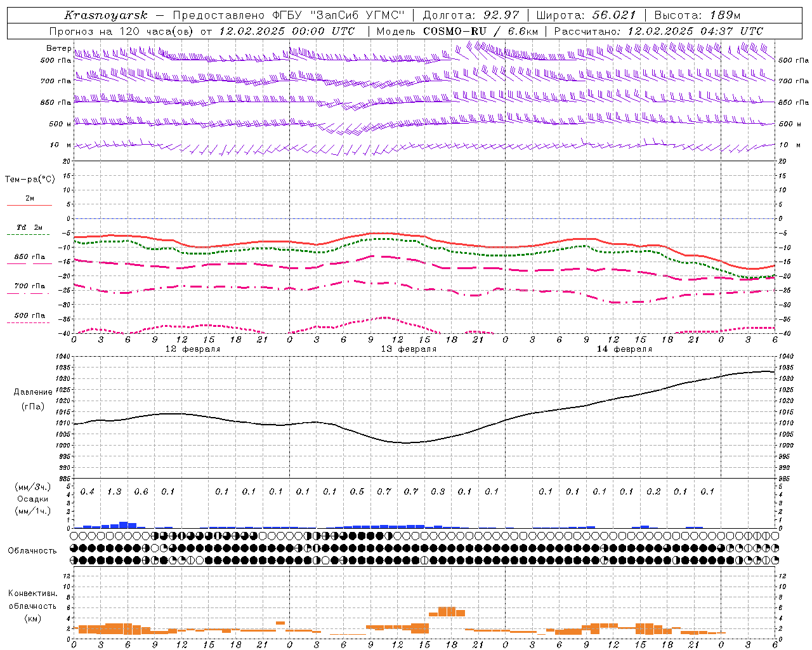
Task: Select the Осадки precipitation label
Action: 33,499
